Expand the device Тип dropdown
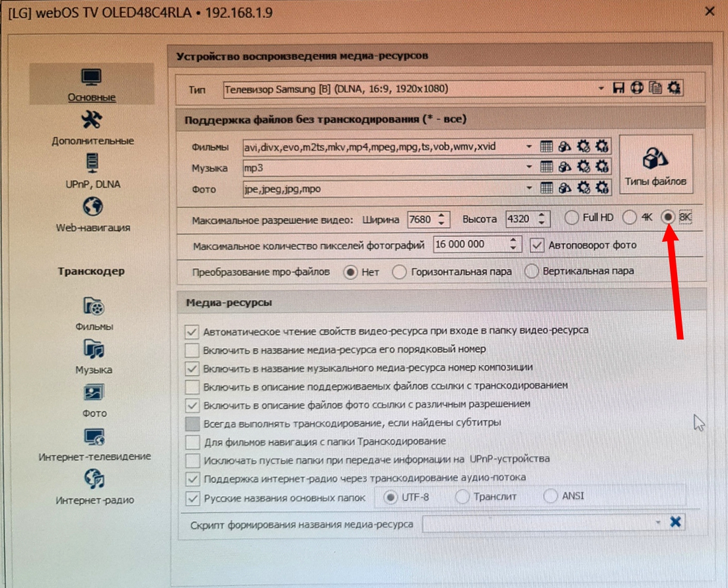The image size is (728, 588). 601,89
